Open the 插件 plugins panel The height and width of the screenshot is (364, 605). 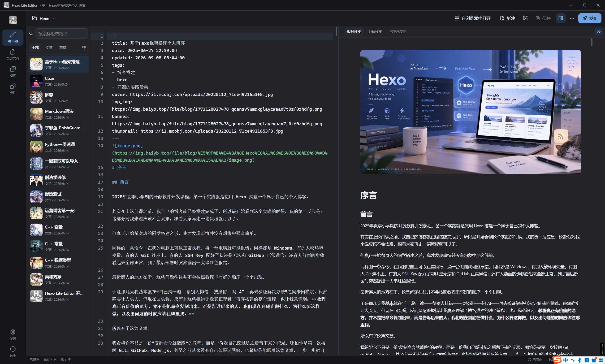(x=13, y=89)
